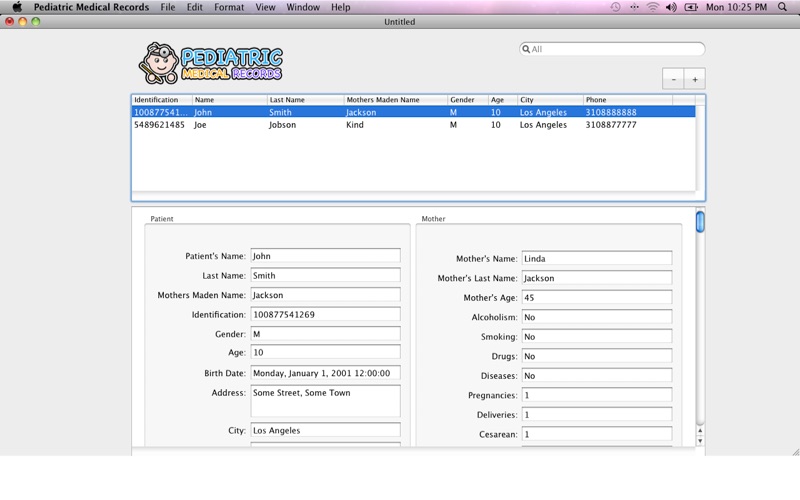
Task: Open the Format menu
Action: (x=229, y=7)
